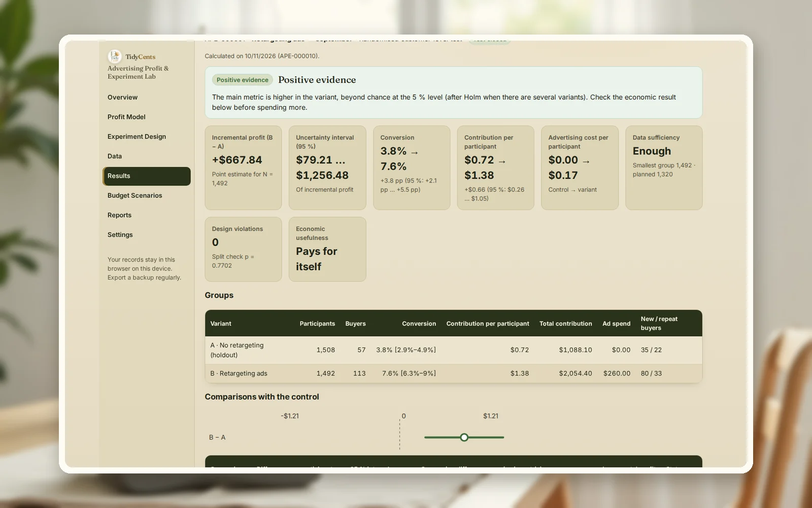Screen dimensions: 812x508
Task: Select the Uncertainty interval card
Action: pos(327,168)
